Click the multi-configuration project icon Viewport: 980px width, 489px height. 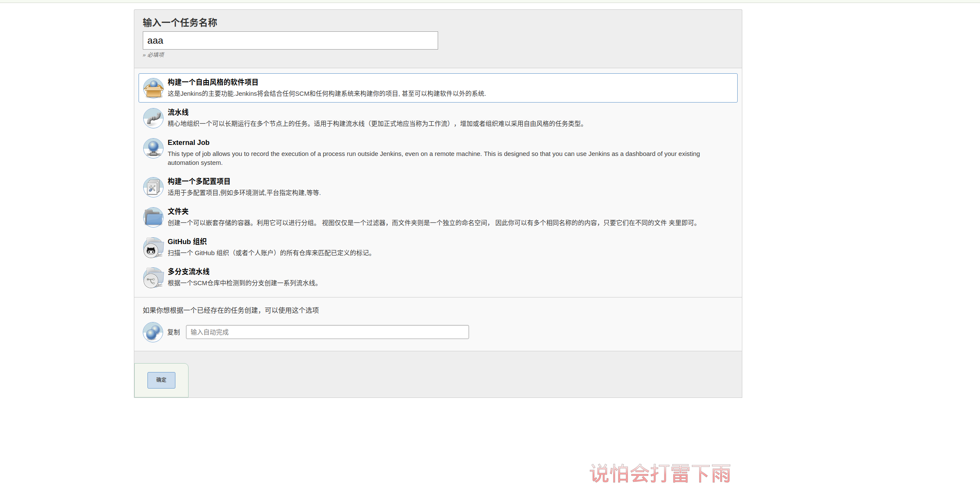tap(153, 187)
